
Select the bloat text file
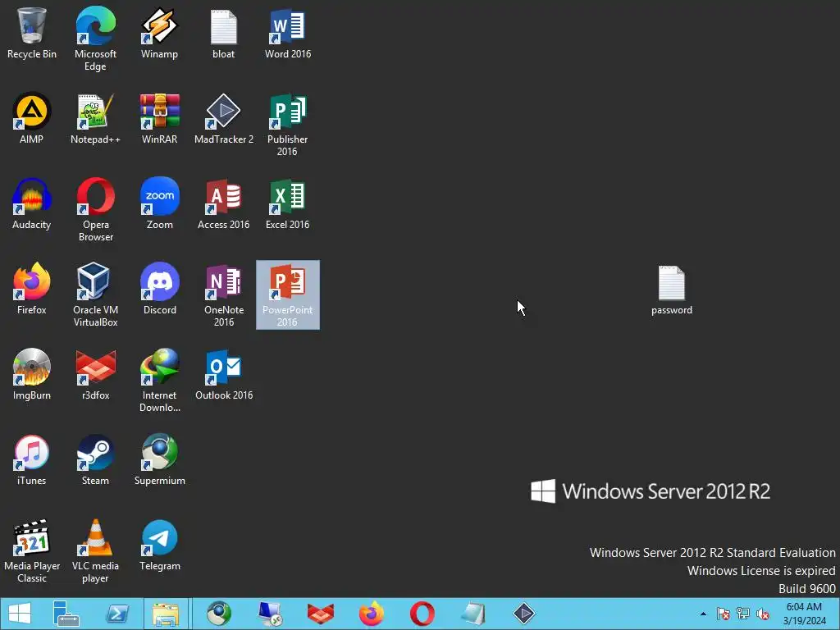click(223, 33)
